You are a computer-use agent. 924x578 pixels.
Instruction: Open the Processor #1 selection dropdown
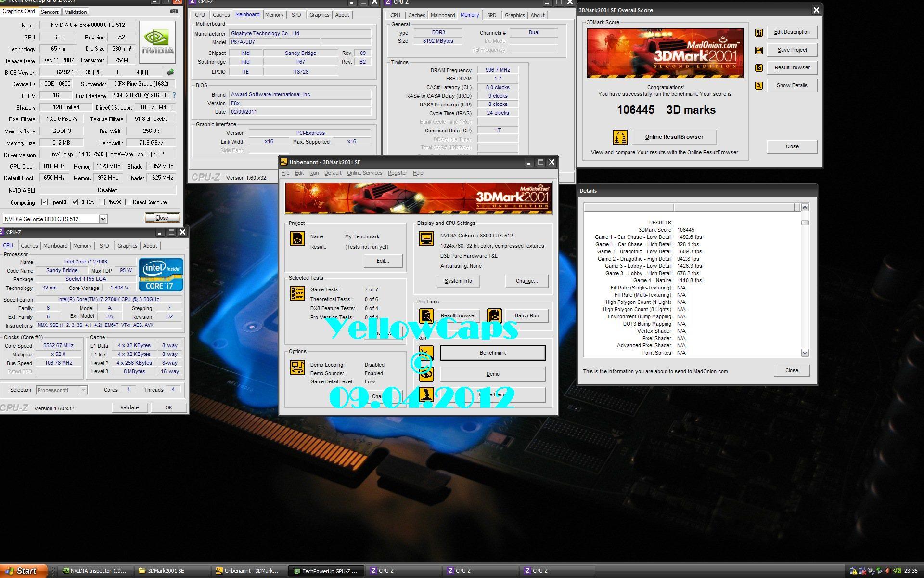[x=83, y=390]
